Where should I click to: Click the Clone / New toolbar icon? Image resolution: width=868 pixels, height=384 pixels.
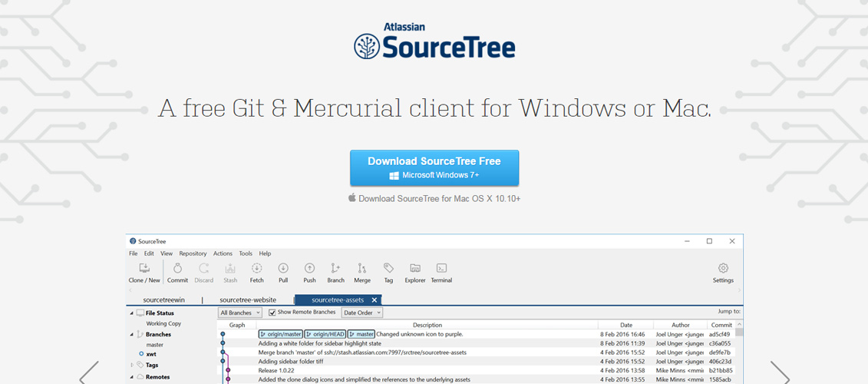coord(144,268)
